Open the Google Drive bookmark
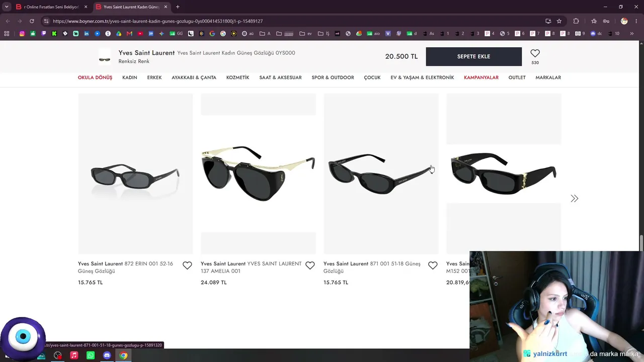 119,34
